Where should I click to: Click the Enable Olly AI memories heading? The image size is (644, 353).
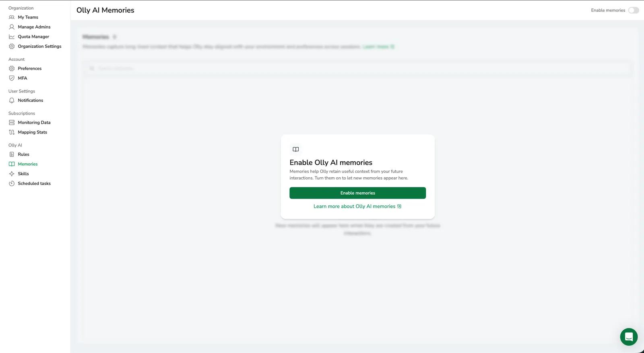(x=331, y=162)
